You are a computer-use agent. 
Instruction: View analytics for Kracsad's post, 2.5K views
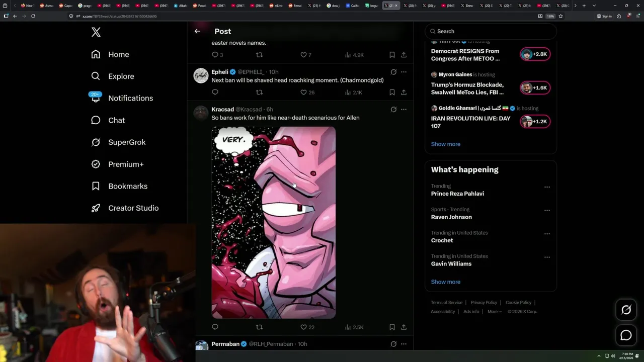click(x=354, y=327)
